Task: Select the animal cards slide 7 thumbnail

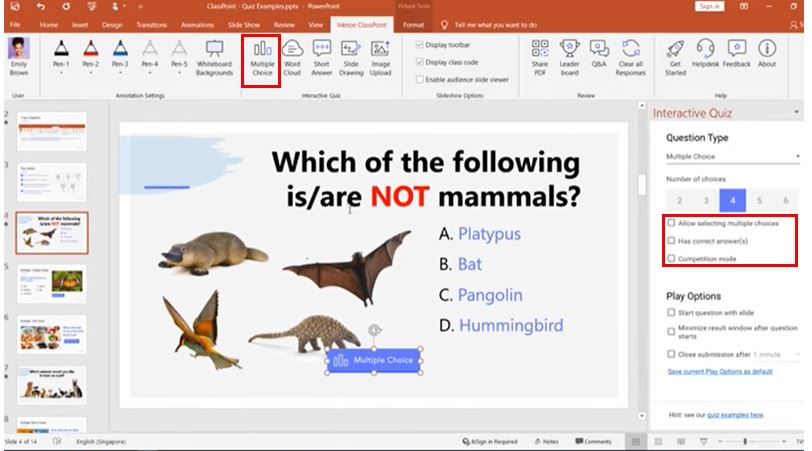Action: (x=51, y=385)
